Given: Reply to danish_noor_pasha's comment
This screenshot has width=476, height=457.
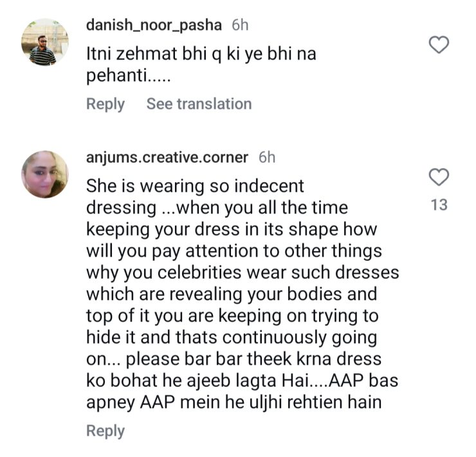Looking at the screenshot, I should pos(105,104).
